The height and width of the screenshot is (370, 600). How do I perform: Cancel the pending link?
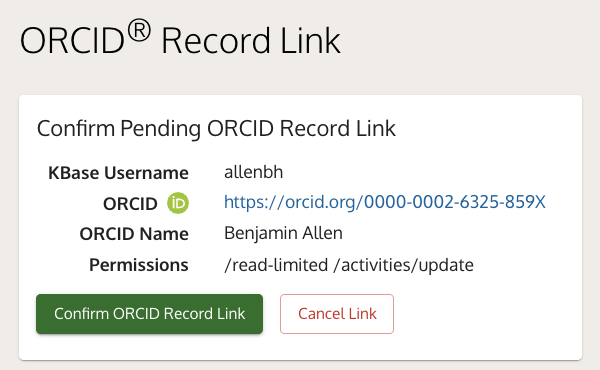[337, 314]
